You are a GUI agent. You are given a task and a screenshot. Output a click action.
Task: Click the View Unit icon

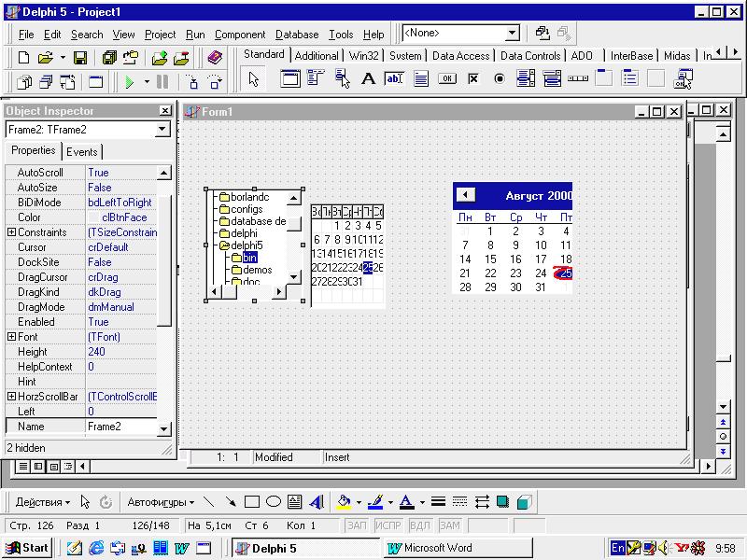click(x=24, y=82)
